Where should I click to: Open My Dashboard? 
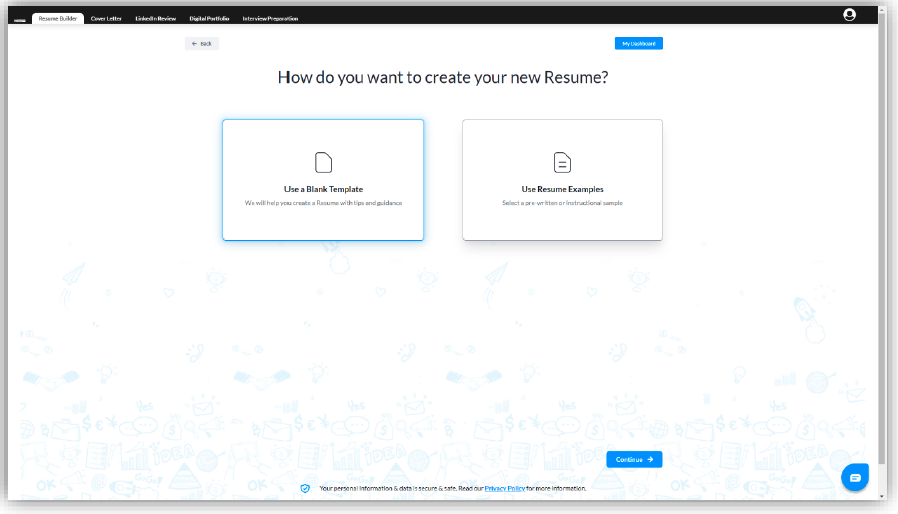tap(638, 44)
